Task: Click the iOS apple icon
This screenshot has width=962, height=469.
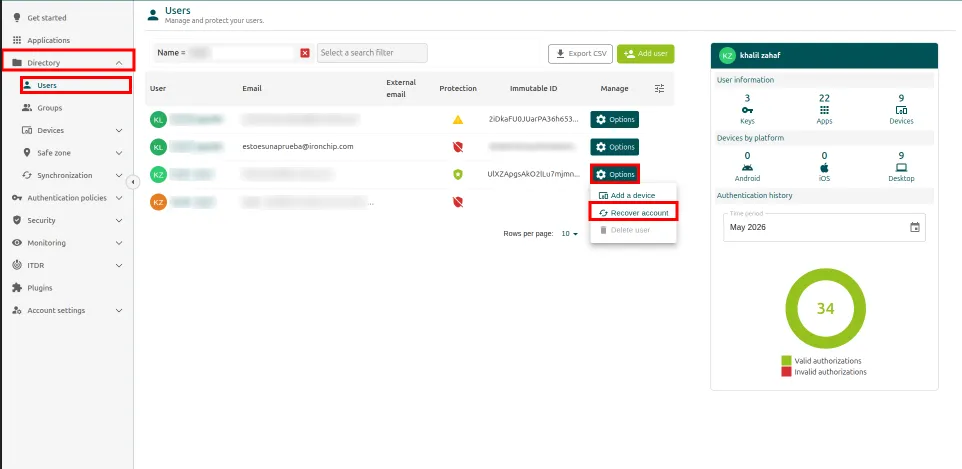Action: pyautogui.click(x=825, y=168)
